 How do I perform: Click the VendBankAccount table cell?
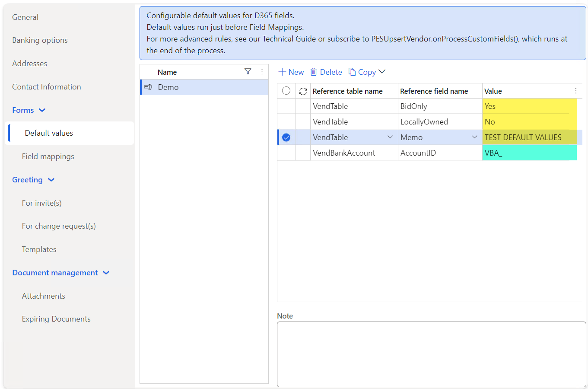tap(354, 153)
